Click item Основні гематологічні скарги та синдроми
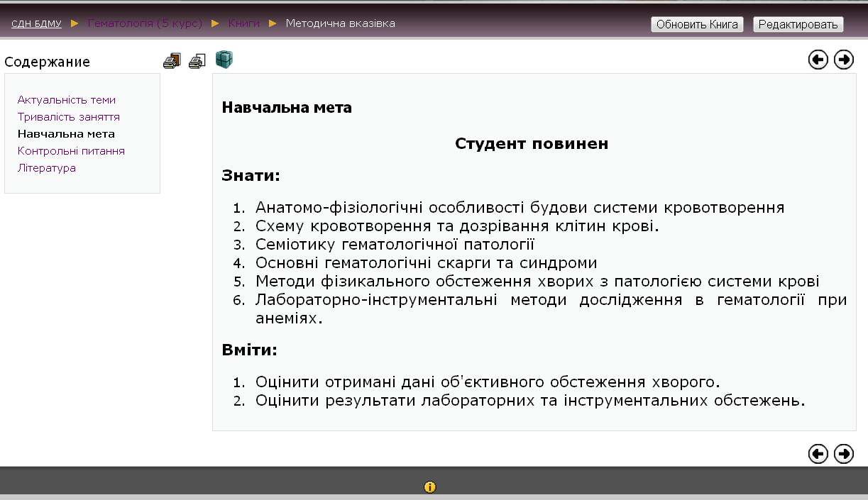This screenshot has height=500, width=868. tap(427, 263)
